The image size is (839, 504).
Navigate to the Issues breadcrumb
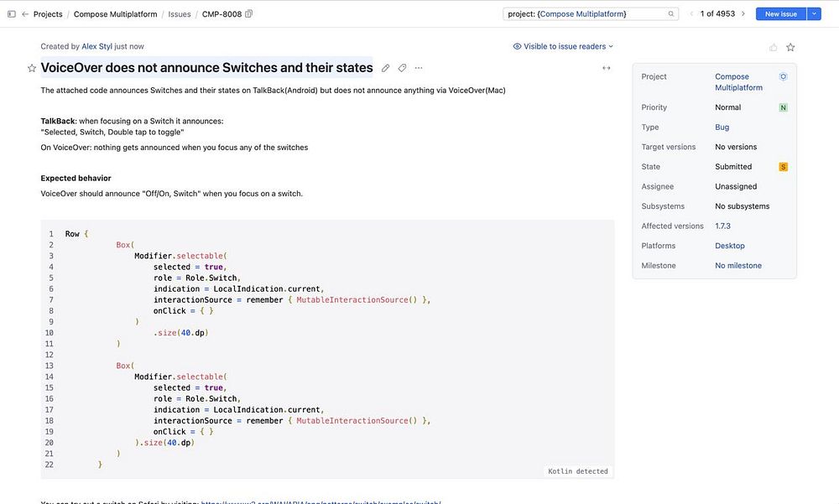pyautogui.click(x=180, y=14)
